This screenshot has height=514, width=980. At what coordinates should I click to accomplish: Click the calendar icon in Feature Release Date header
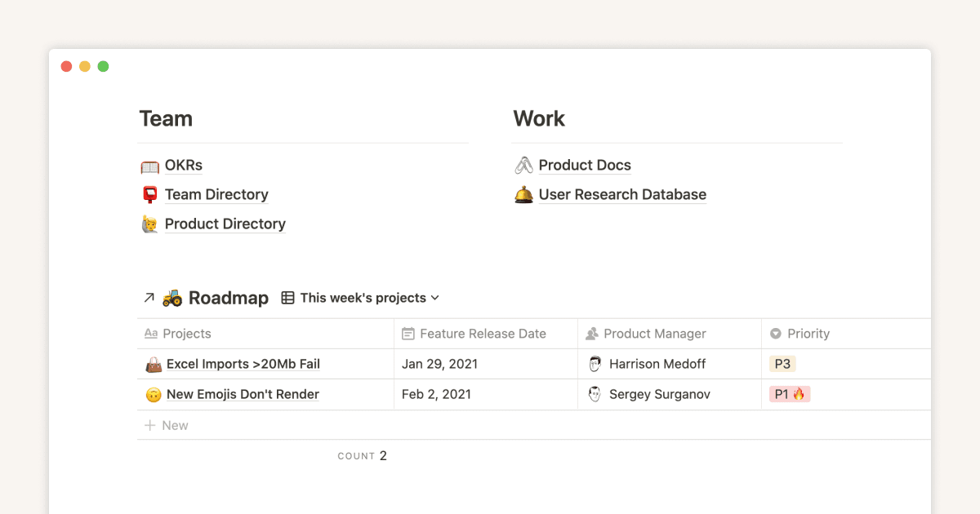[x=408, y=333]
